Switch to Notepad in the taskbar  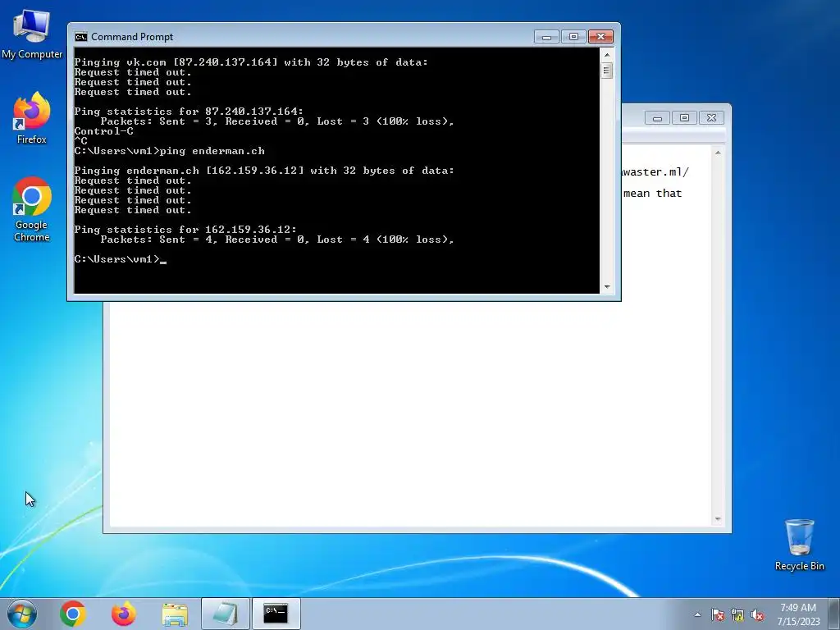[226, 614]
